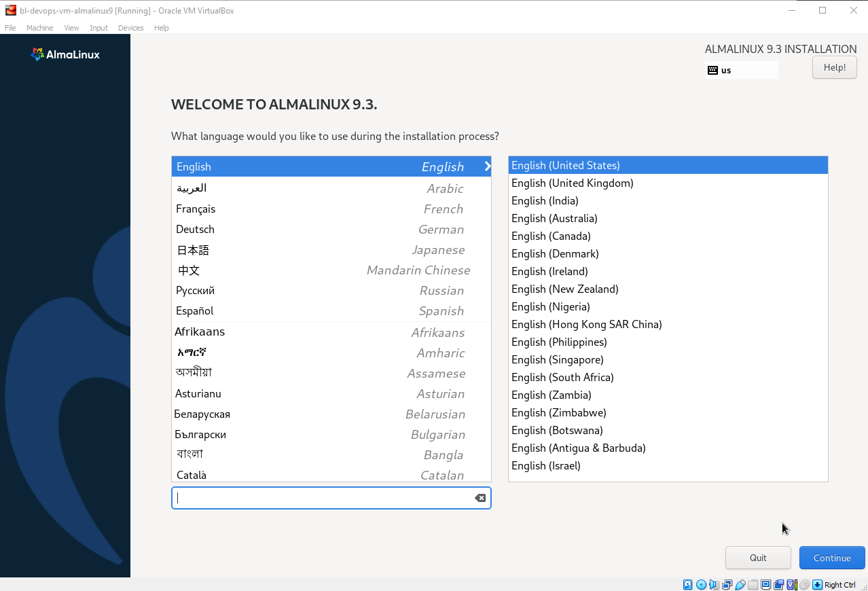Screen dimensions: 868x591
Task: Click the AlmaLinux logo in sidebar
Action: pyautogui.click(x=65, y=54)
